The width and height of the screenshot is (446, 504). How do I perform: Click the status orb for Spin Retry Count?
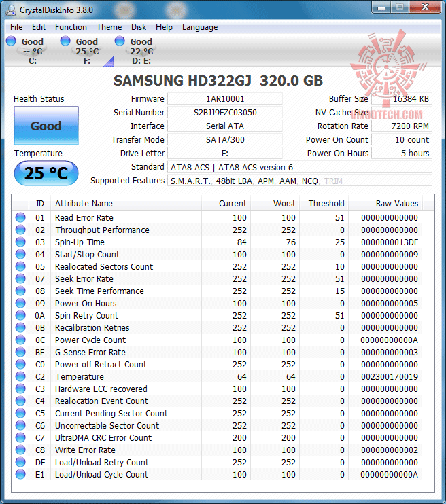click(20, 315)
